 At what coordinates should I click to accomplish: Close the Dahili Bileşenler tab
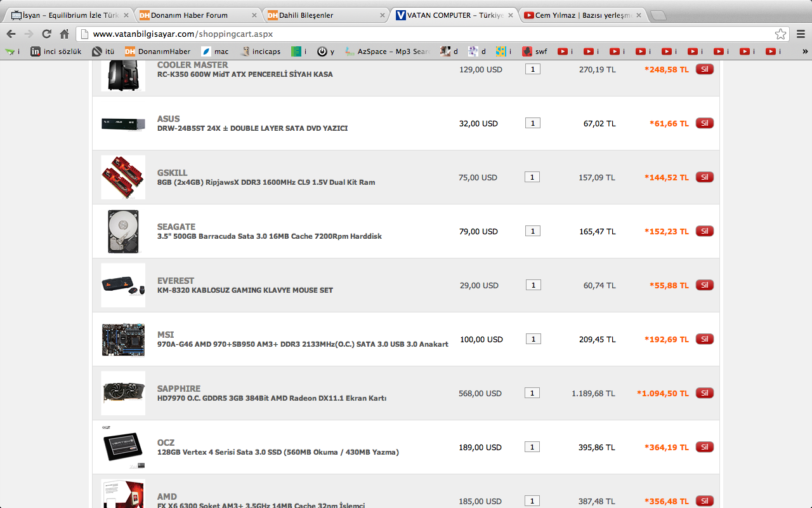click(383, 15)
